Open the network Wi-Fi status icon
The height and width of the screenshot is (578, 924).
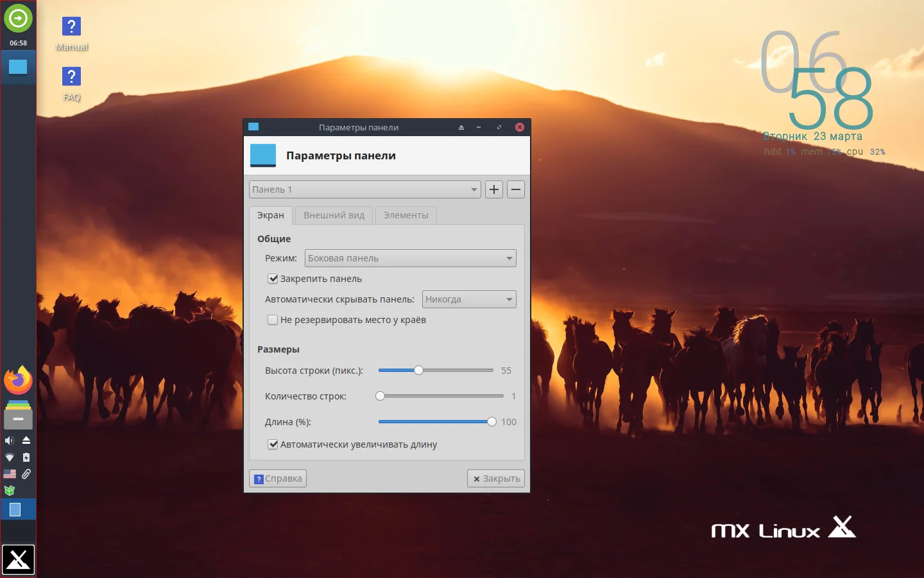[x=9, y=458]
